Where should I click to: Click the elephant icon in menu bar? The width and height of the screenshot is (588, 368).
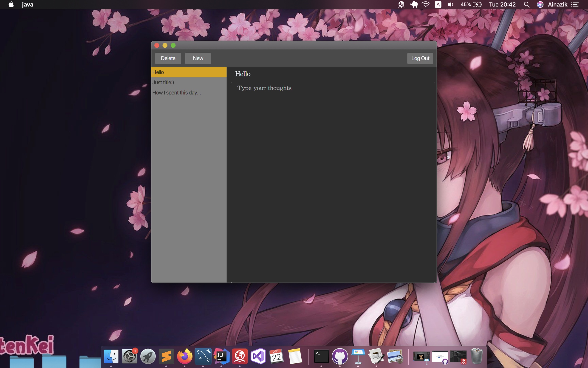(413, 4)
